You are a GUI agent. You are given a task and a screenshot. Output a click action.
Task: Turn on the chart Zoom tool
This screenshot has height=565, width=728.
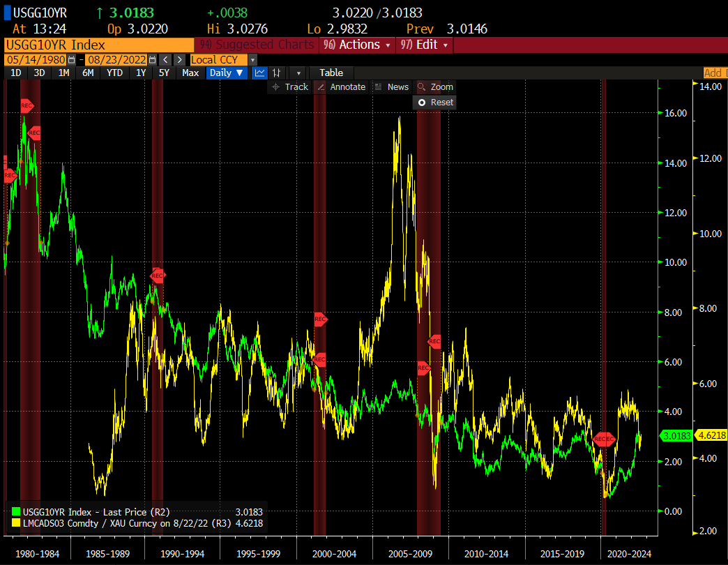point(435,86)
